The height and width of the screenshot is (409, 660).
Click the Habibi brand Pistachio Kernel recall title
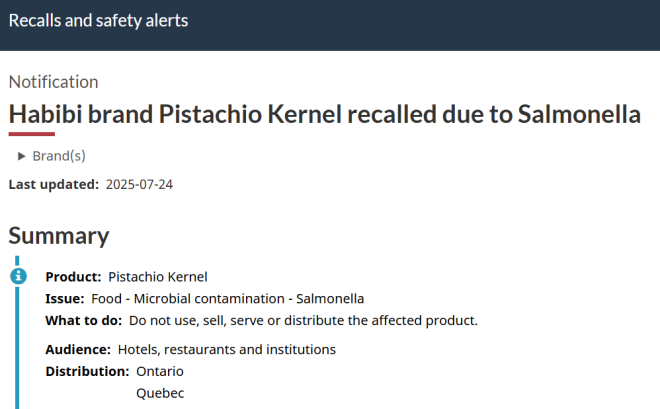[x=324, y=114]
